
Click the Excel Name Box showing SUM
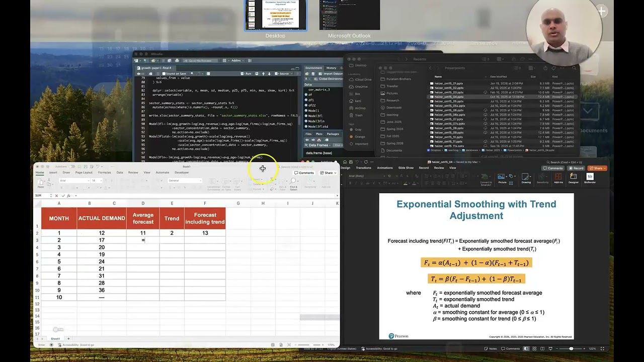pos(42,196)
